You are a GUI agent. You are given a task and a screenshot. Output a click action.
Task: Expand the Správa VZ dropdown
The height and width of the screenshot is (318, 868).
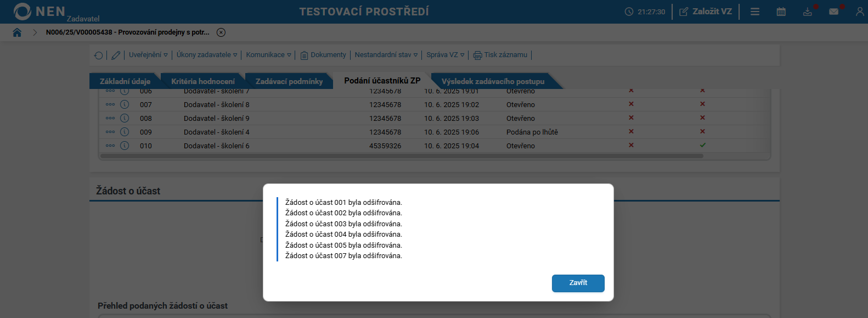tap(446, 55)
